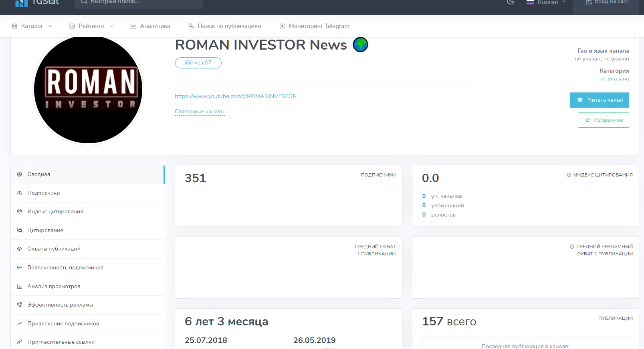
Task: Click the Подписчики people icon
Action: pos(19,193)
